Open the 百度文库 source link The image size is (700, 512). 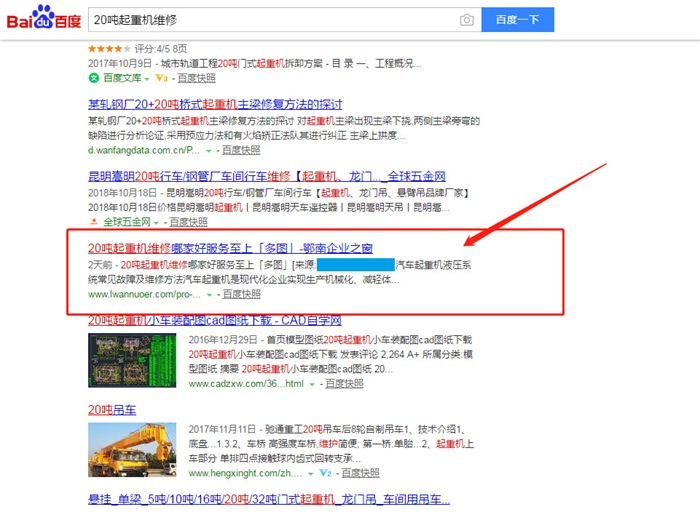pyautogui.click(x=122, y=78)
